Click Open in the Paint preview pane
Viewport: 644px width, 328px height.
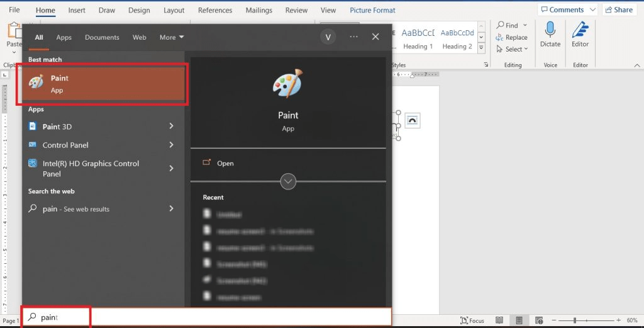(x=218, y=163)
